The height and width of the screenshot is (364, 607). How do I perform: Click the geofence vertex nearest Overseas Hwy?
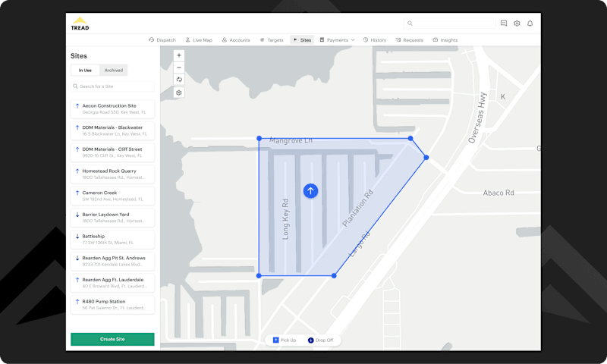click(x=426, y=158)
